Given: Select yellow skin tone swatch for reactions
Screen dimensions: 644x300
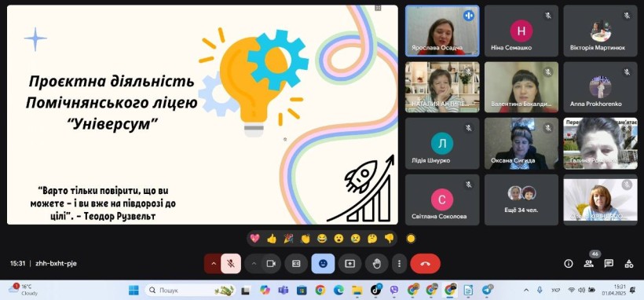Looking at the screenshot, I should (x=411, y=239).
